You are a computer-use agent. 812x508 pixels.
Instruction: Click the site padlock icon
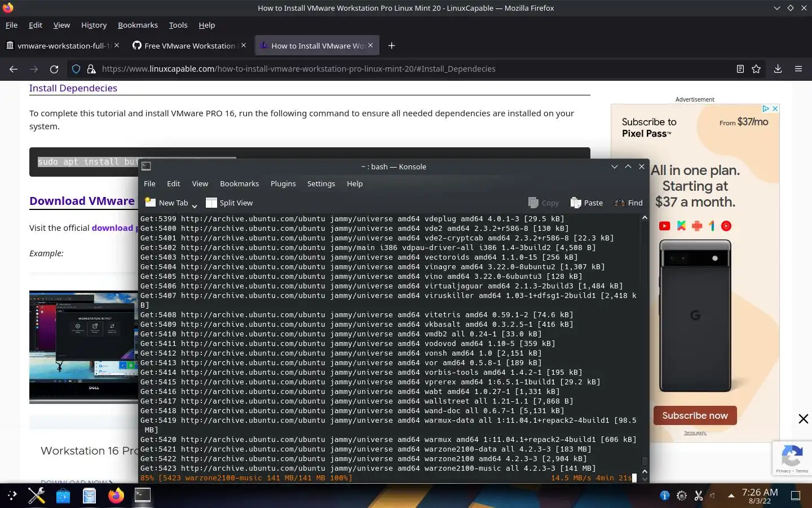click(91, 69)
